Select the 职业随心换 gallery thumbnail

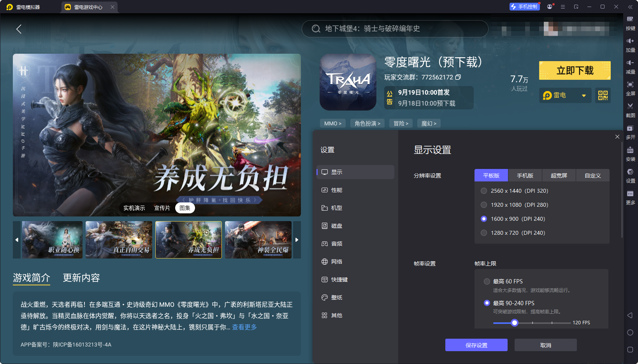(x=52, y=240)
